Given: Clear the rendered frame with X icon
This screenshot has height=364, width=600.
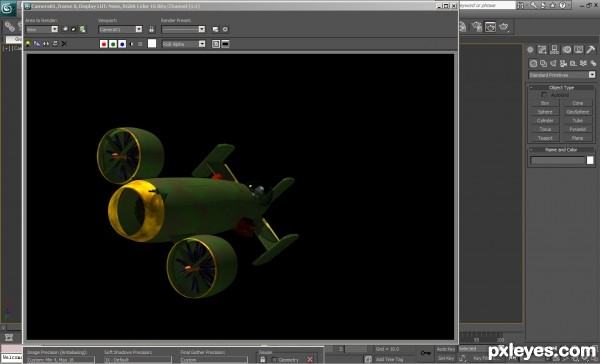Looking at the screenshot, I should click(x=64, y=44).
